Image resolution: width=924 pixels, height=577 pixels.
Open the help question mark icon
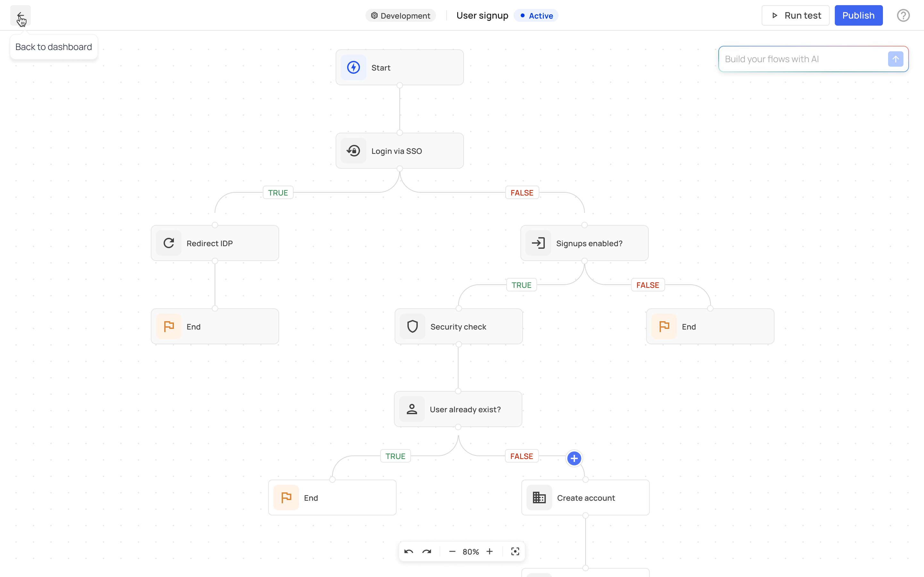click(x=903, y=15)
